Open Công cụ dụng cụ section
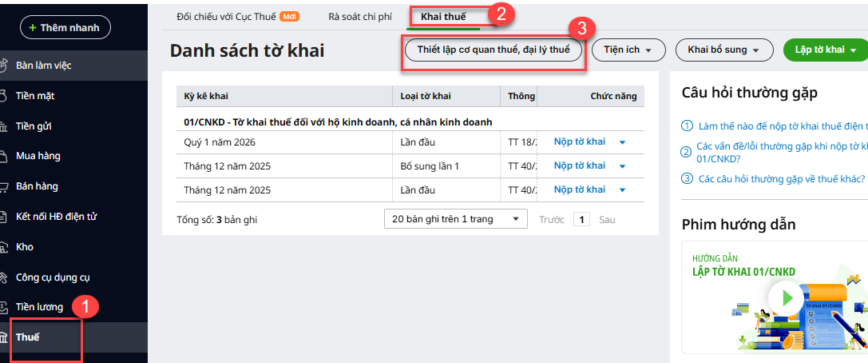 53,277
